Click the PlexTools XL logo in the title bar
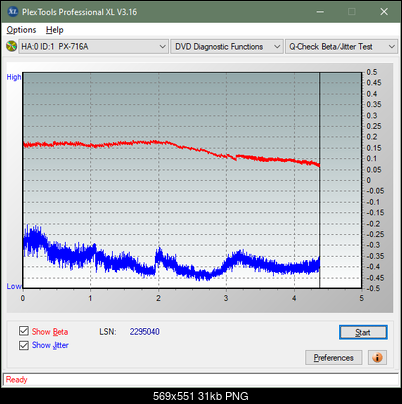This screenshot has height=404, width=402. [13, 12]
